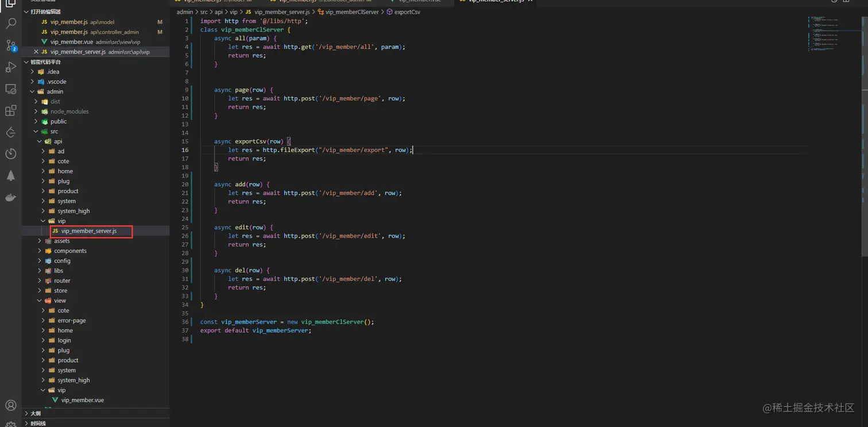
Task: Open vip_member.js from api\model in open editors
Action: click(x=95, y=22)
